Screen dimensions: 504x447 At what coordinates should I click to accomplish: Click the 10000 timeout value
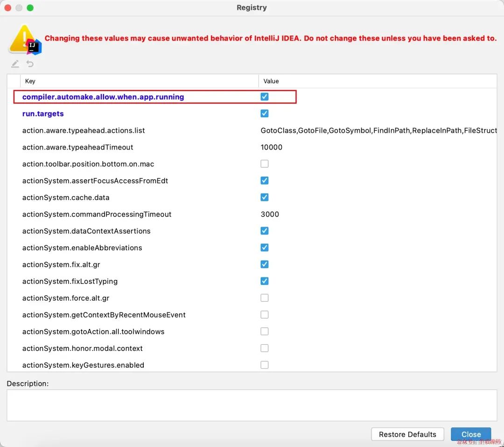271,147
